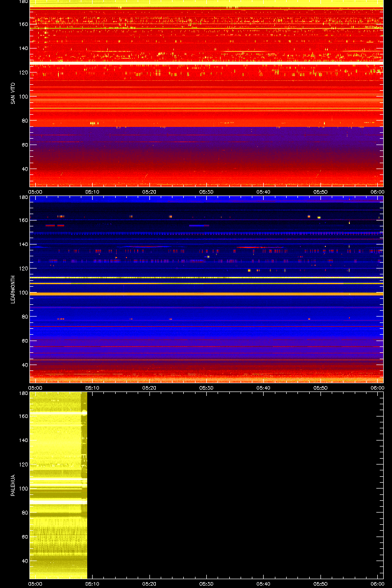The height and width of the screenshot is (588, 392).
Task: Click the 60 tick on Palehua axis
Action: coord(24,537)
